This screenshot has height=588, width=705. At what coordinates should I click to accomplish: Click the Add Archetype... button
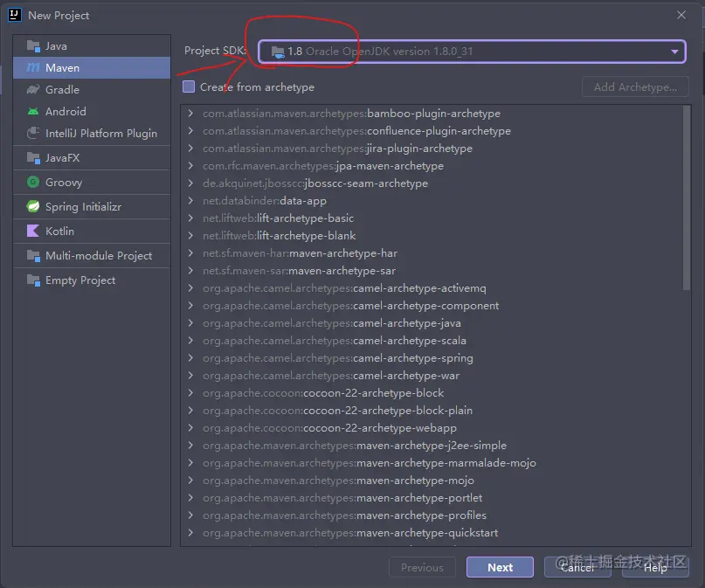(635, 86)
